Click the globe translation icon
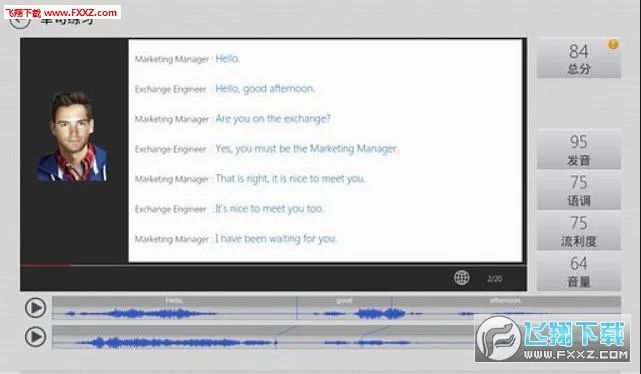Image resolution: width=641 pixels, height=374 pixels. tap(462, 278)
